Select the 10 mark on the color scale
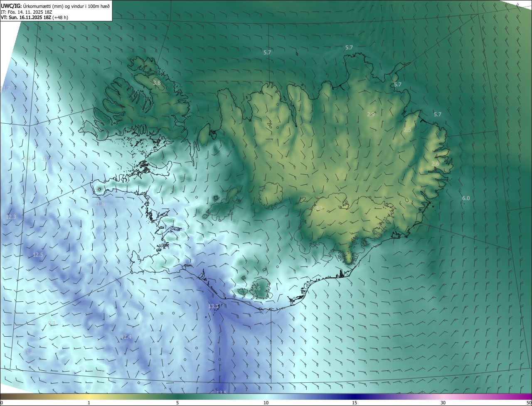This screenshot has width=532, height=406. (266, 403)
